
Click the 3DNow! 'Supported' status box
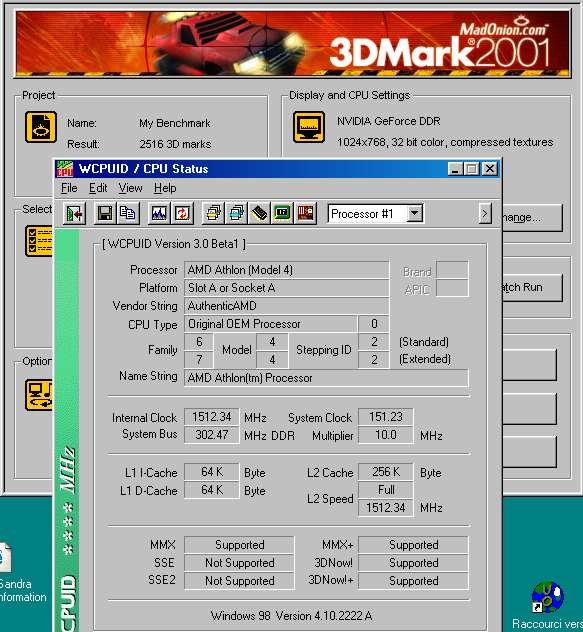coord(413,563)
